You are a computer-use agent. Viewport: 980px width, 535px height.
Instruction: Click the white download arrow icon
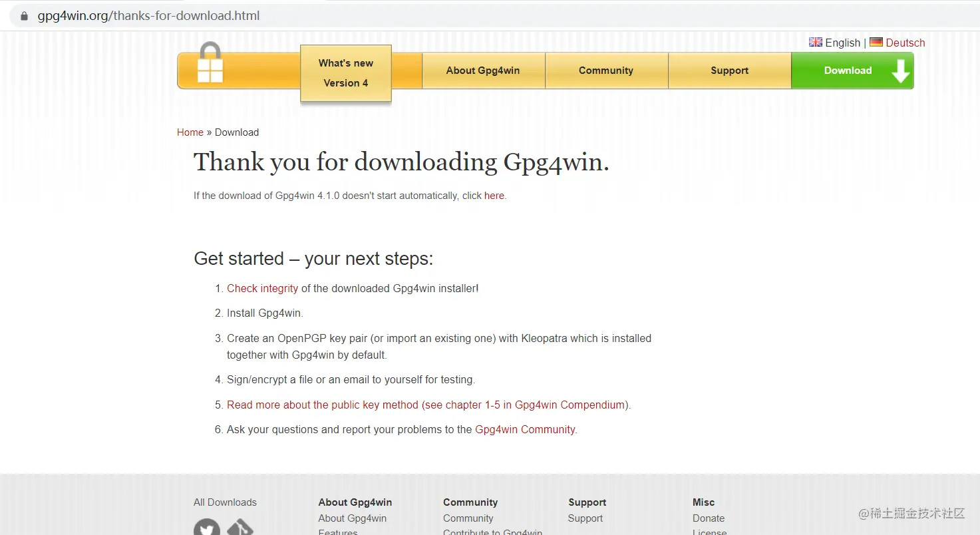click(900, 71)
